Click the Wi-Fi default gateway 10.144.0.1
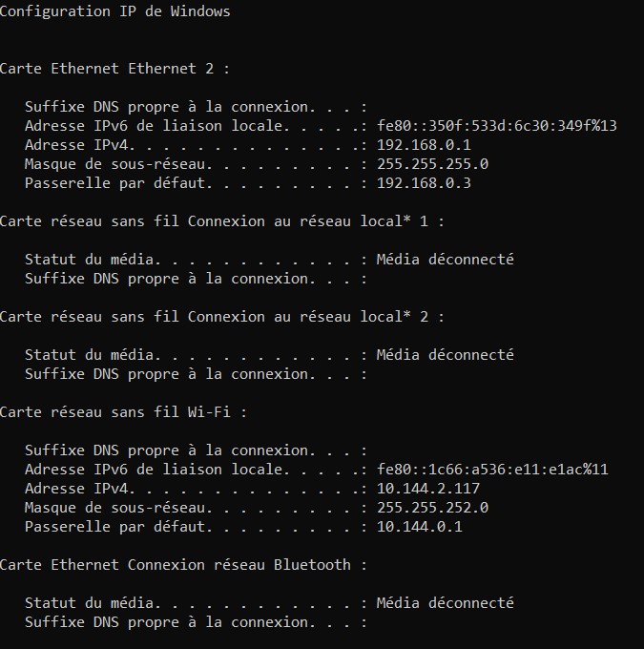This screenshot has height=649, width=644. pyautogui.click(x=420, y=527)
